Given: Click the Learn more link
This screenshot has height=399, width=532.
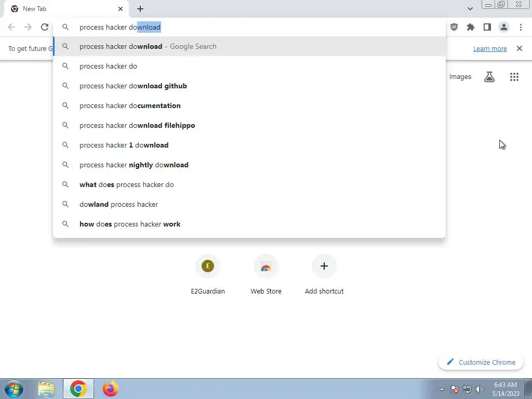Looking at the screenshot, I should (x=490, y=48).
